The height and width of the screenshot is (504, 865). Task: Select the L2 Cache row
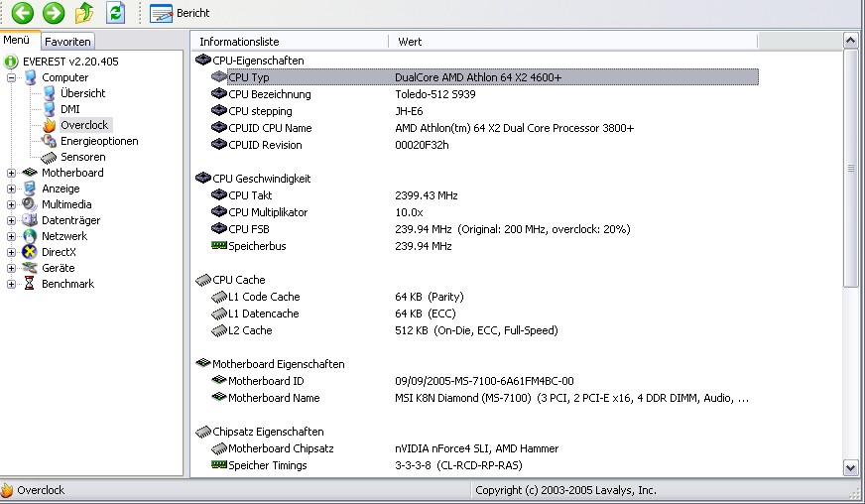coord(484,330)
